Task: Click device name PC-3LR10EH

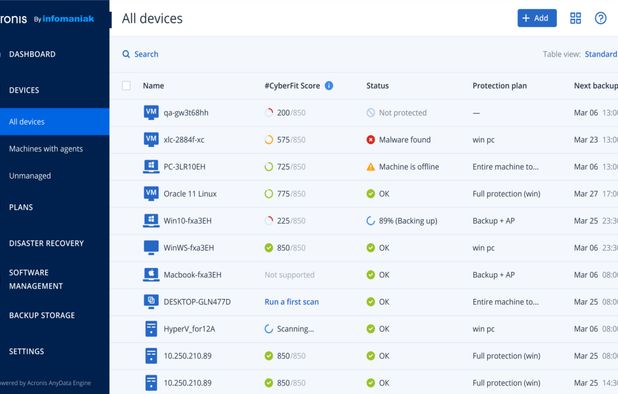Action: click(x=184, y=167)
